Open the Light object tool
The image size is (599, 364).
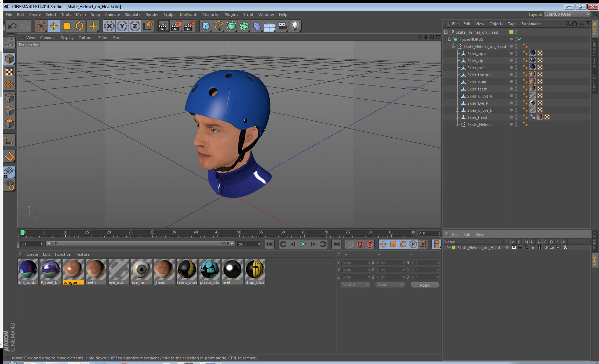pos(295,26)
